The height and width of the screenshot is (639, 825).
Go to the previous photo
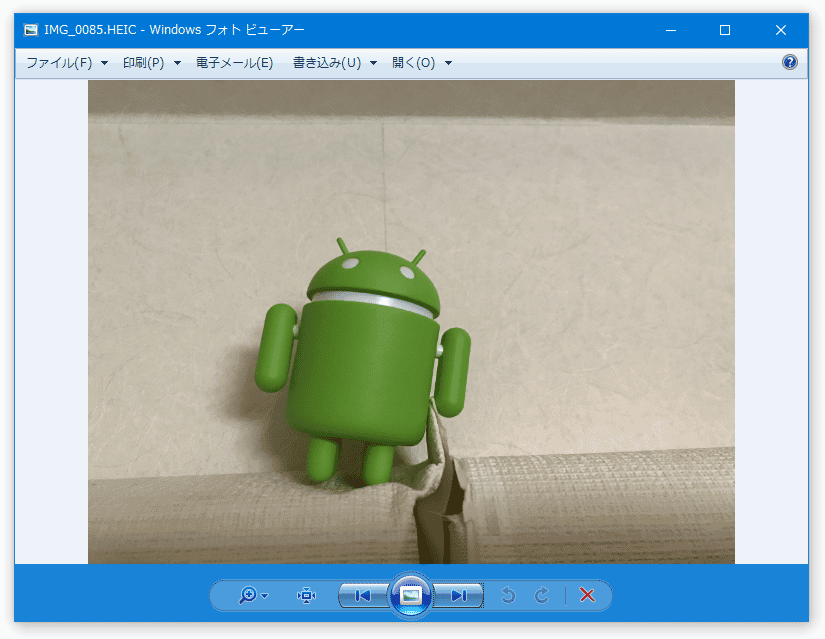363,595
